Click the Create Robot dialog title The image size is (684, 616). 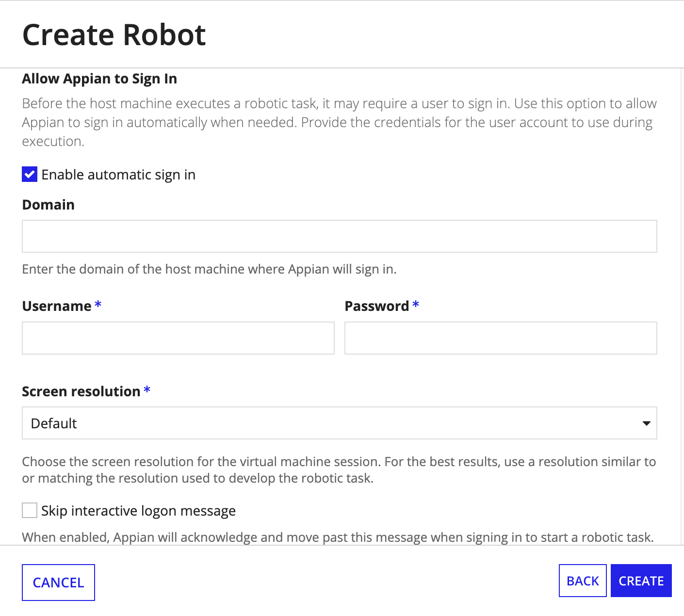coord(114,35)
